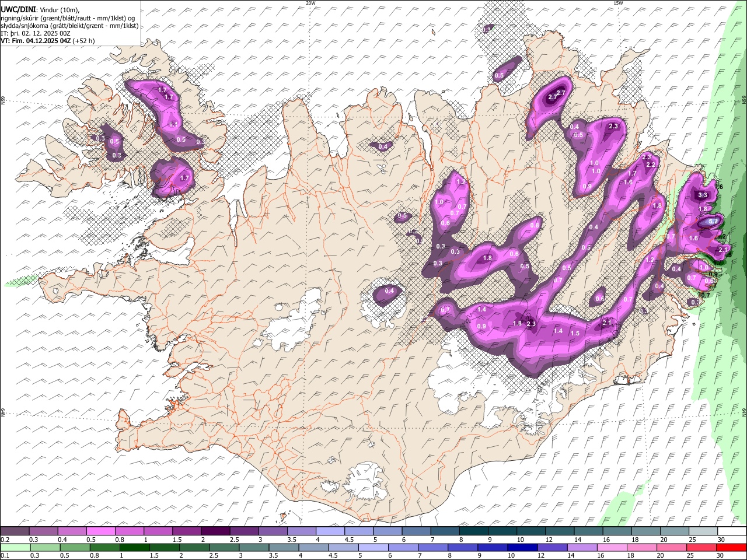The image size is (747, 560).
Task: Pick the pale grey swatch above 25
Action: pyautogui.click(x=703, y=531)
